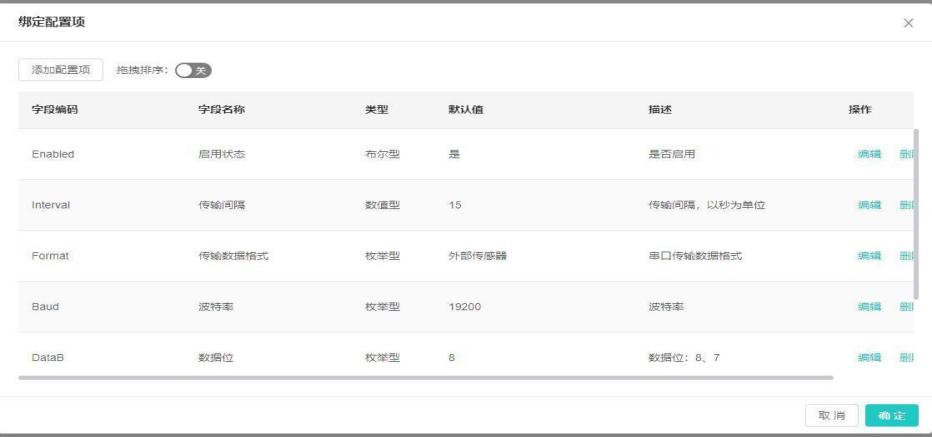Open 编辑 for the Format row
The height and width of the screenshot is (437, 932).
point(869,256)
